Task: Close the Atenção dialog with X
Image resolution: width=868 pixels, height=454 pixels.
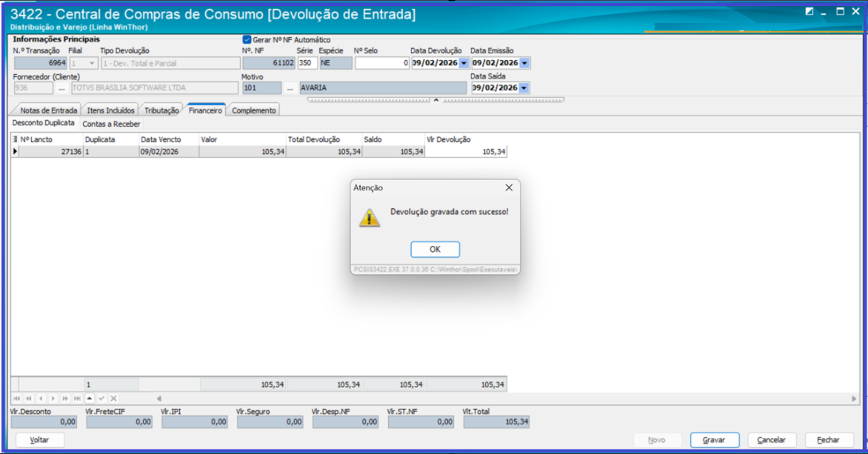Action: (509, 187)
